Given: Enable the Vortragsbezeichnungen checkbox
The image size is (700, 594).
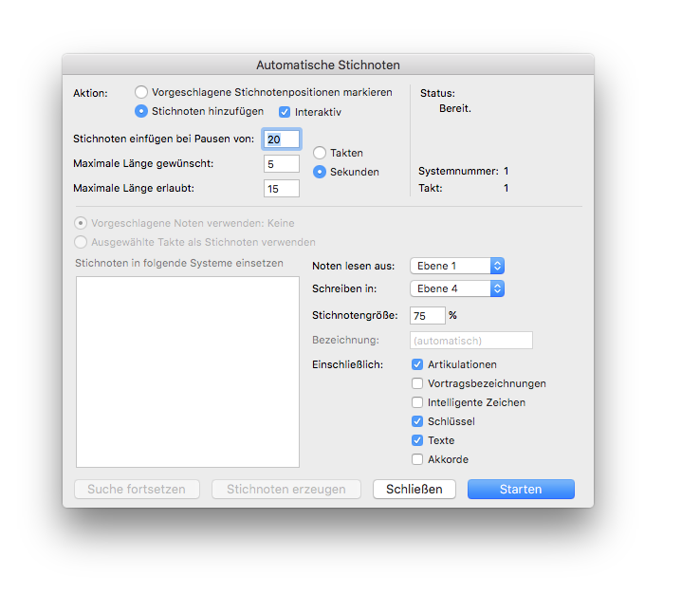Looking at the screenshot, I should 417,383.
